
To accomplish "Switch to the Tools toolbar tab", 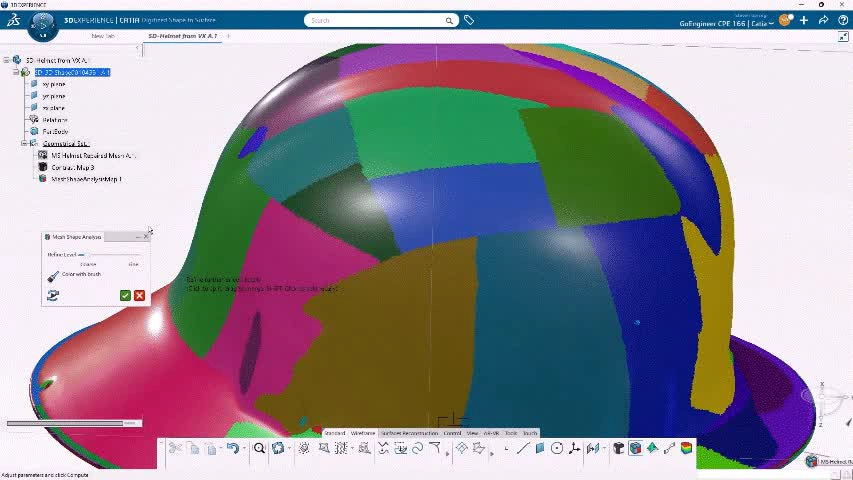I will tap(511, 433).
